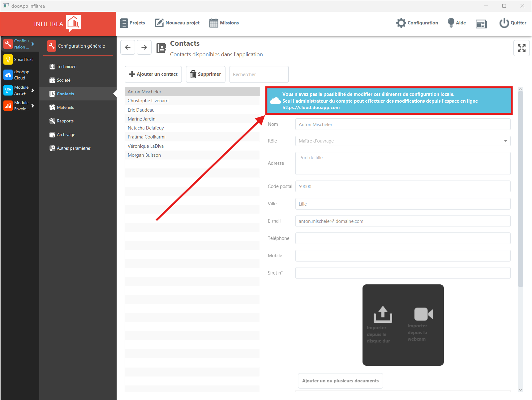Select contact Natacha Delafeuy
Screen dimensions: 532x400
coord(192,128)
